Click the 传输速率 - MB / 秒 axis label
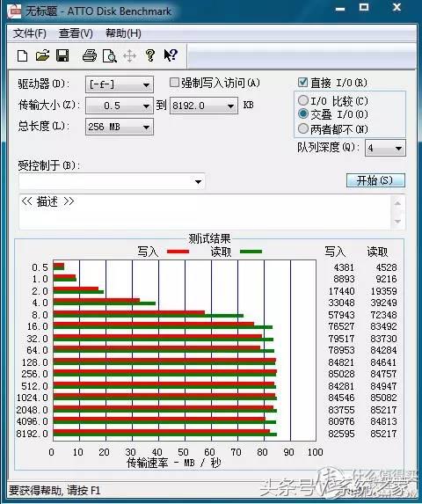This screenshot has width=422, height=504. tap(174, 463)
